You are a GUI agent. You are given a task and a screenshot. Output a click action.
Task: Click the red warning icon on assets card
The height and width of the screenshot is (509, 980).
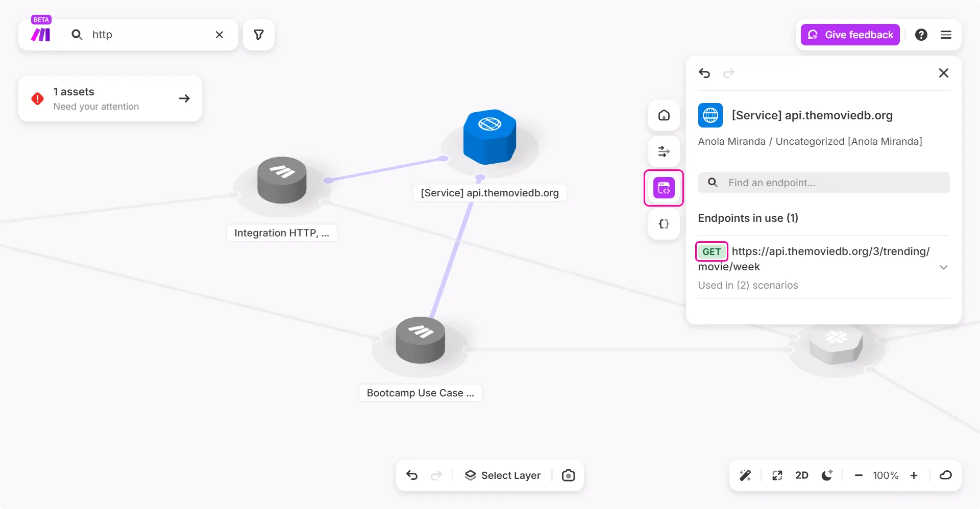[37, 98]
